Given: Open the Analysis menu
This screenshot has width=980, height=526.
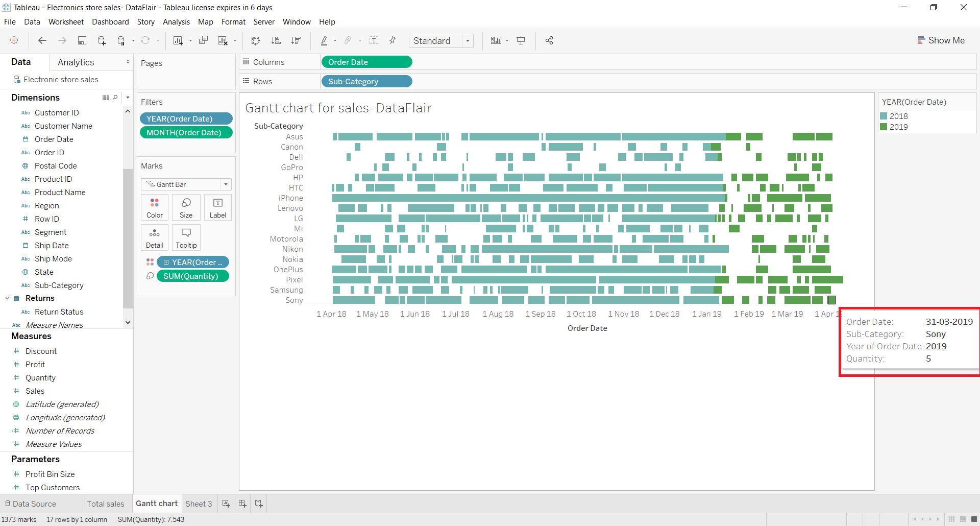Looking at the screenshot, I should (176, 22).
